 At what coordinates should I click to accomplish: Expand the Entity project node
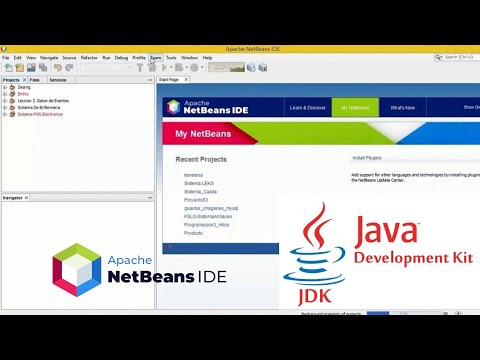[x=5, y=94]
